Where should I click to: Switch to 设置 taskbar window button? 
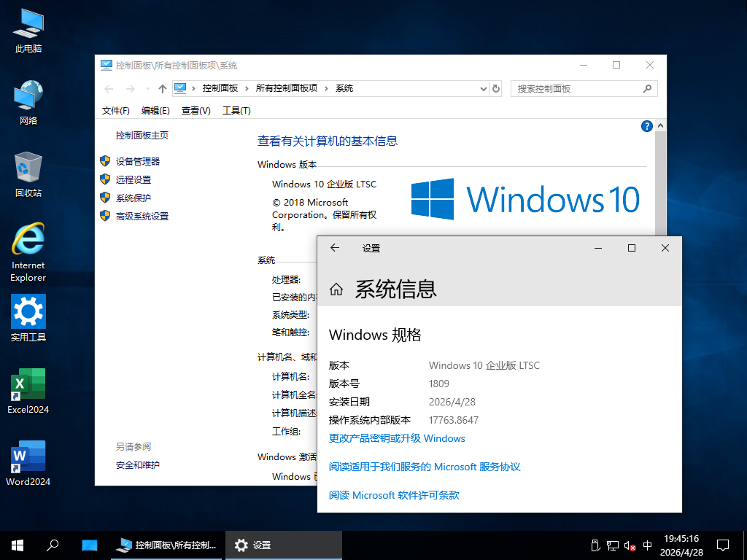(284, 545)
